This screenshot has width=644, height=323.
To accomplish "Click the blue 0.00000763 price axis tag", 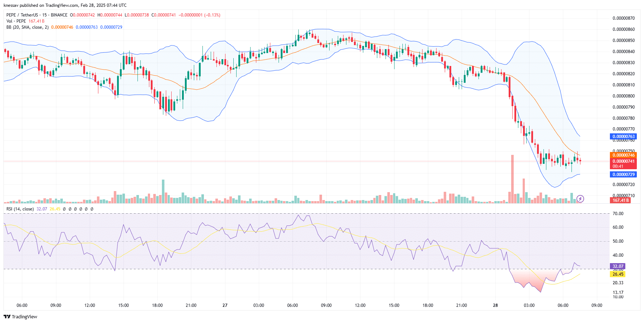I will click(623, 137).
